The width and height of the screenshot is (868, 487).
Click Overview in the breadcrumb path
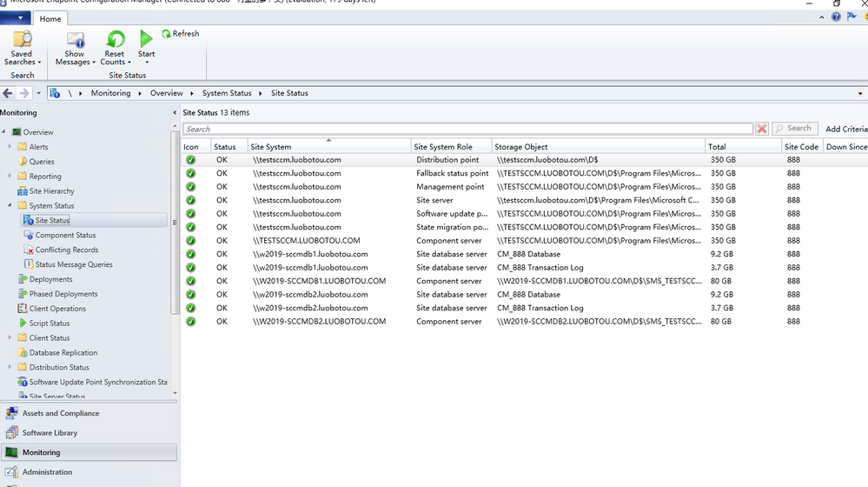point(167,93)
